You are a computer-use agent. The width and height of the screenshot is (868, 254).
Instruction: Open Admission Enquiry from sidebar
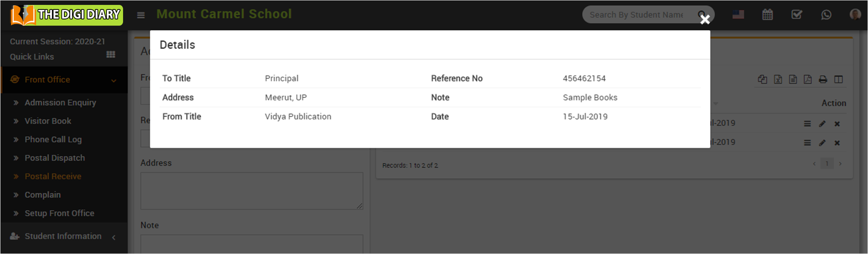pos(60,103)
